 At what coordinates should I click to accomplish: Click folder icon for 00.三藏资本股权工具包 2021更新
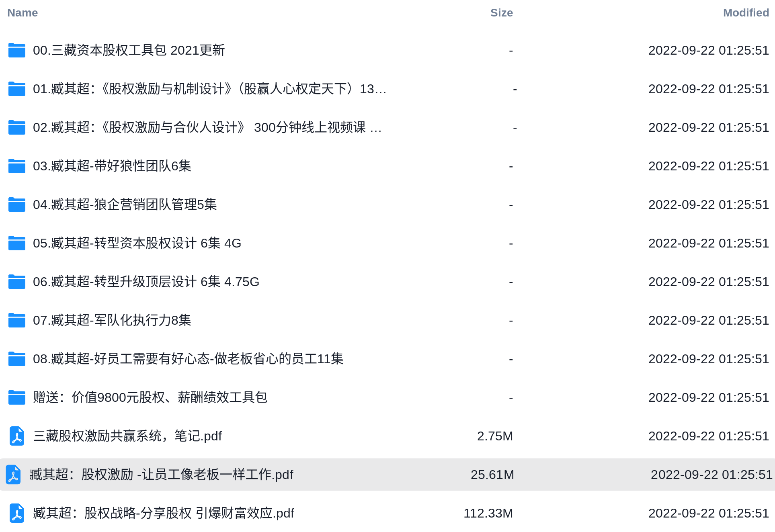(x=17, y=50)
